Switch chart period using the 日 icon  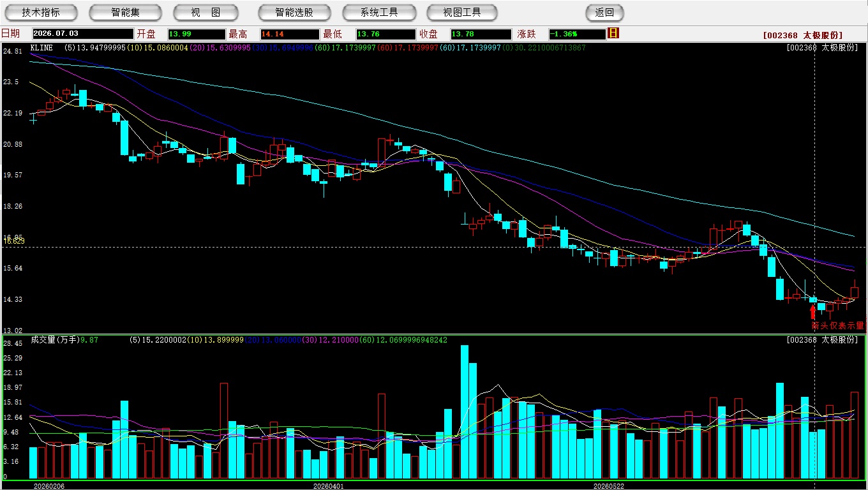(613, 33)
